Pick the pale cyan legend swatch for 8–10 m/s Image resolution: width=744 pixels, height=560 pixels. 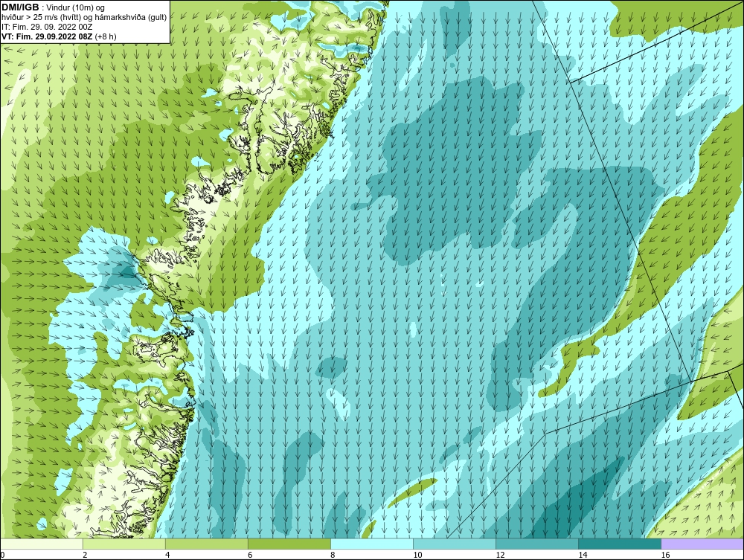click(x=371, y=544)
